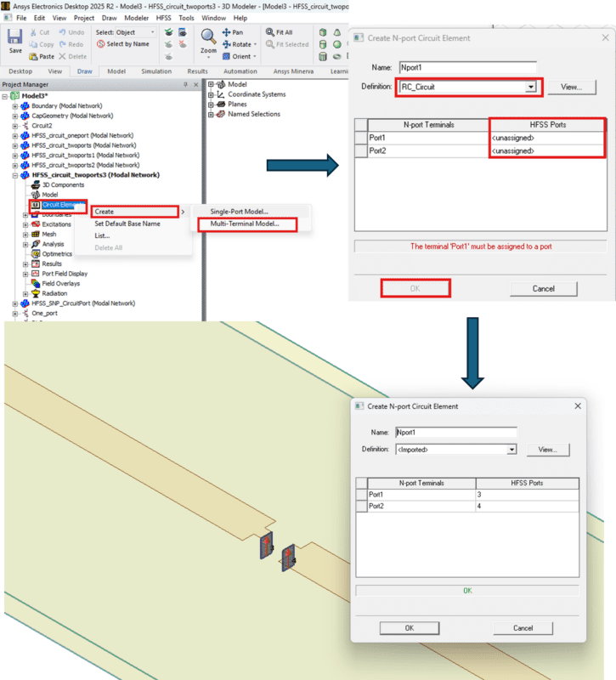616x680 pixels.
Task: Click lumped port 4 in the model
Action: click(x=288, y=558)
